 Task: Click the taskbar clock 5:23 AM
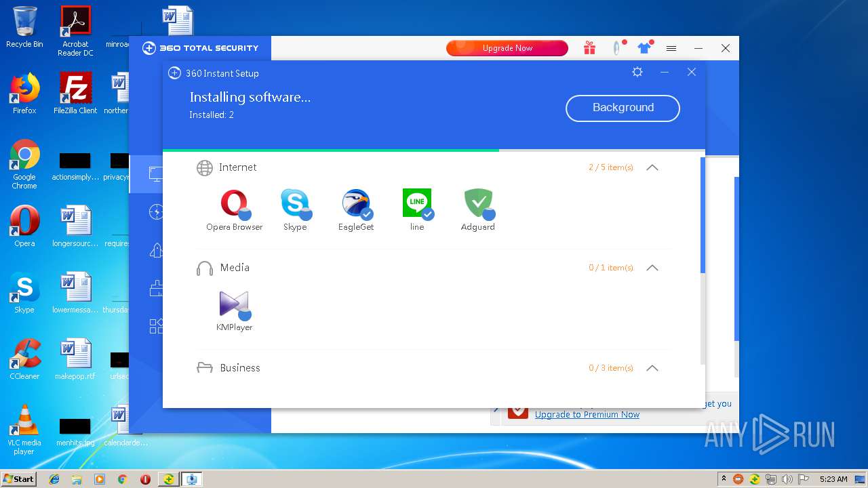pos(833,479)
